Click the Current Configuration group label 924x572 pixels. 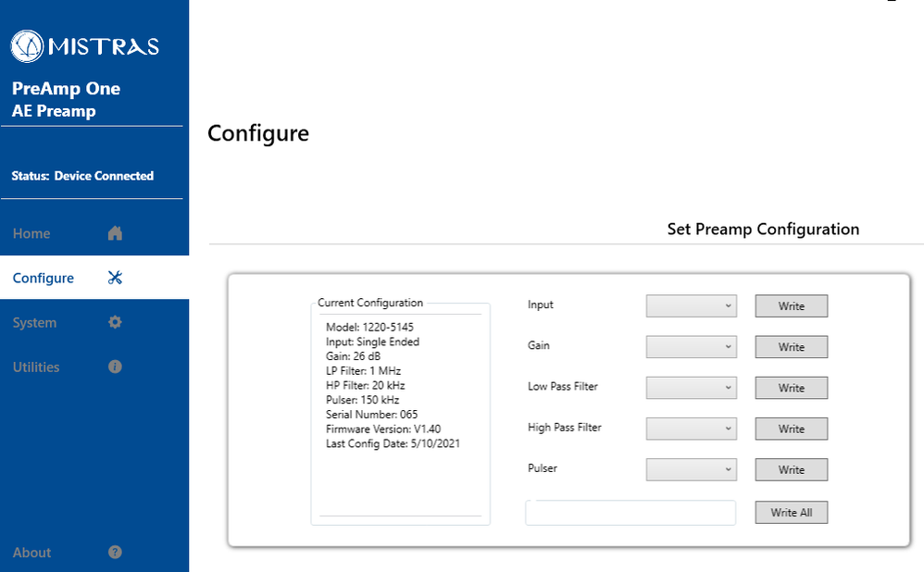[x=370, y=303]
